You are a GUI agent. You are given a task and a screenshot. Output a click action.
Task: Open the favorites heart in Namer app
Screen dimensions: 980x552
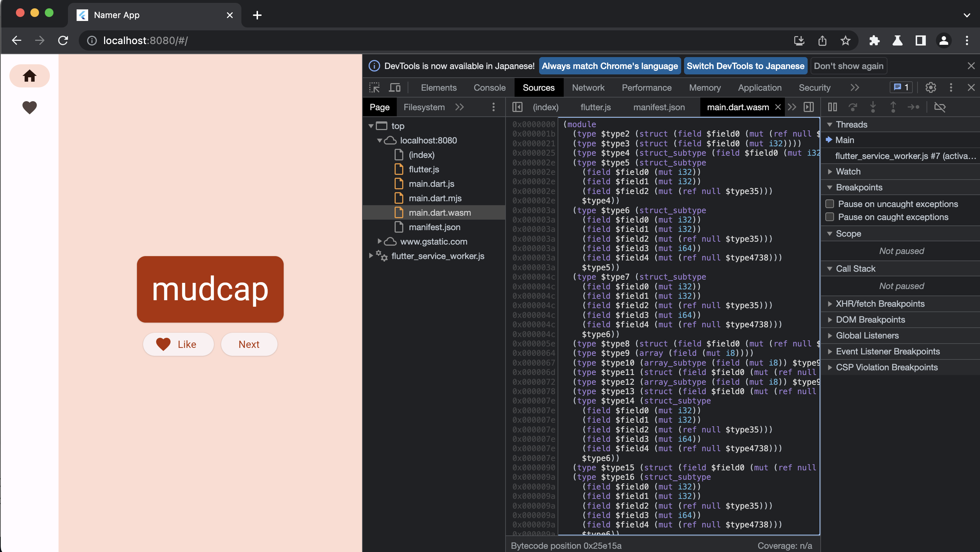tap(29, 107)
